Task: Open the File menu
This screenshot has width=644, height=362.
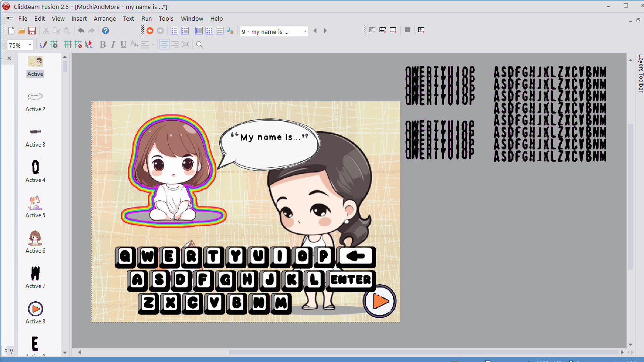Action: click(23, 18)
